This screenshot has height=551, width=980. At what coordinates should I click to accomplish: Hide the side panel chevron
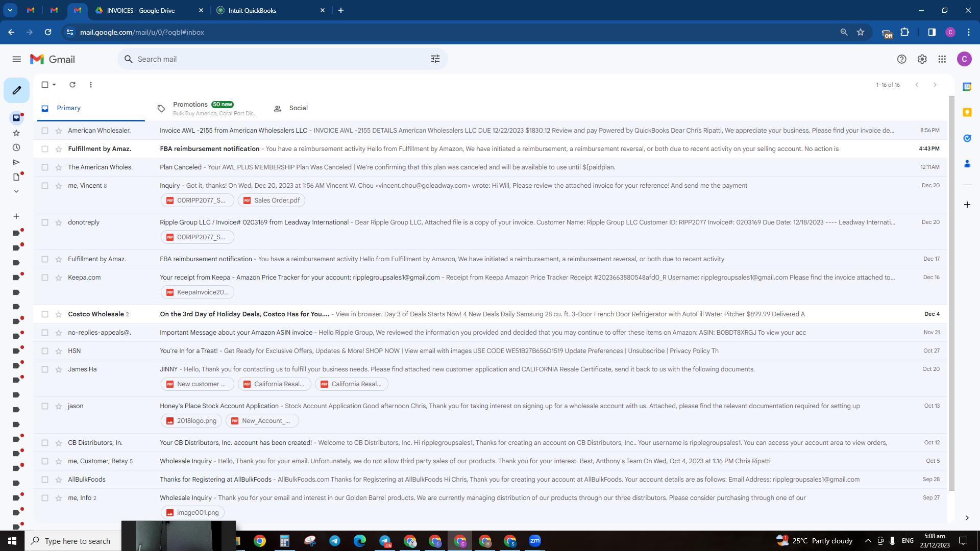tap(967, 518)
